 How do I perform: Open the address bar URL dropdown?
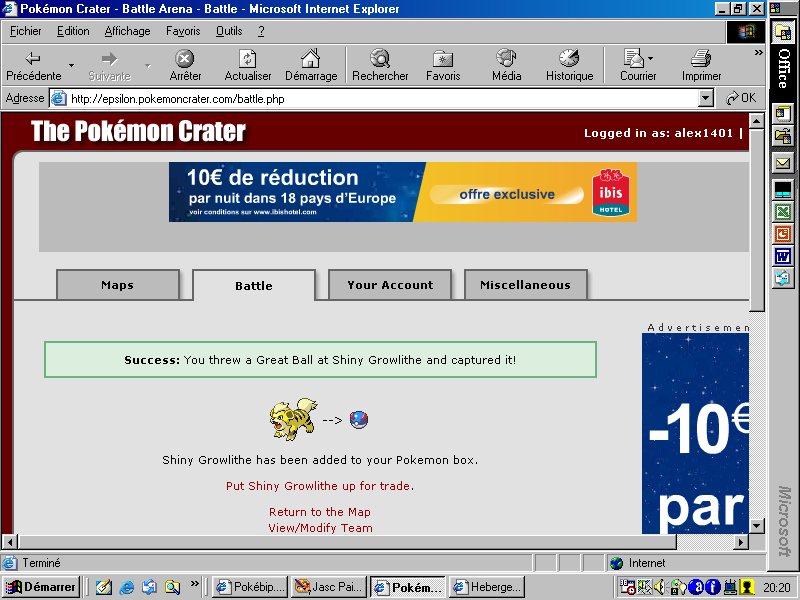coord(706,98)
